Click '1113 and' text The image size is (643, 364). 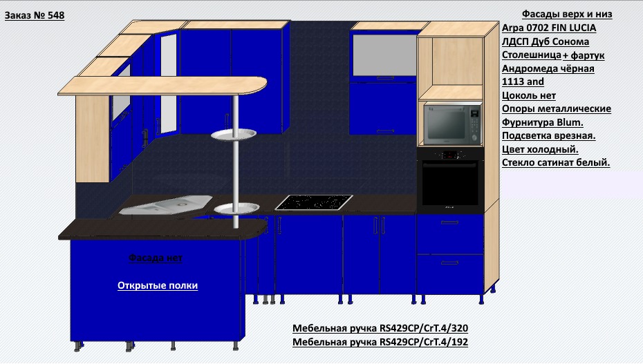523,82
